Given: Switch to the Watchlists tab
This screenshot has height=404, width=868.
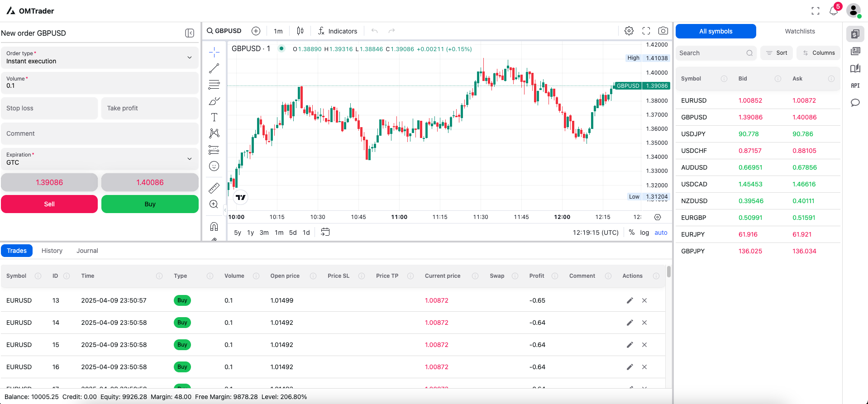Looking at the screenshot, I should pyautogui.click(x=800, y=31).
